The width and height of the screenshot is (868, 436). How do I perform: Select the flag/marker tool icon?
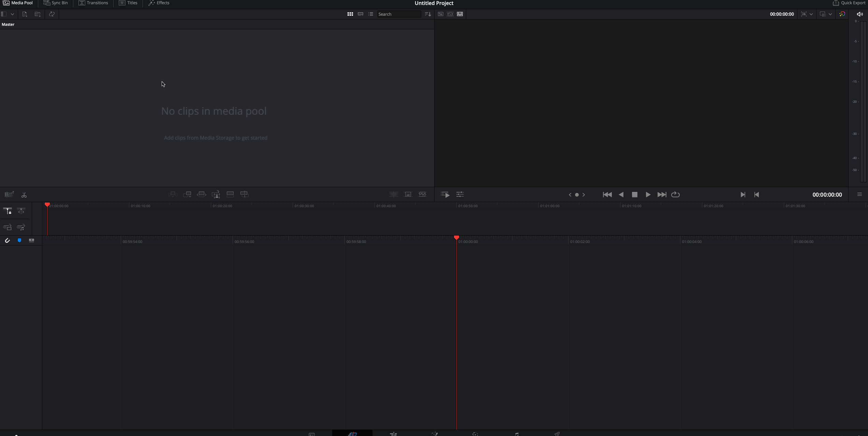tap(19, 240)
